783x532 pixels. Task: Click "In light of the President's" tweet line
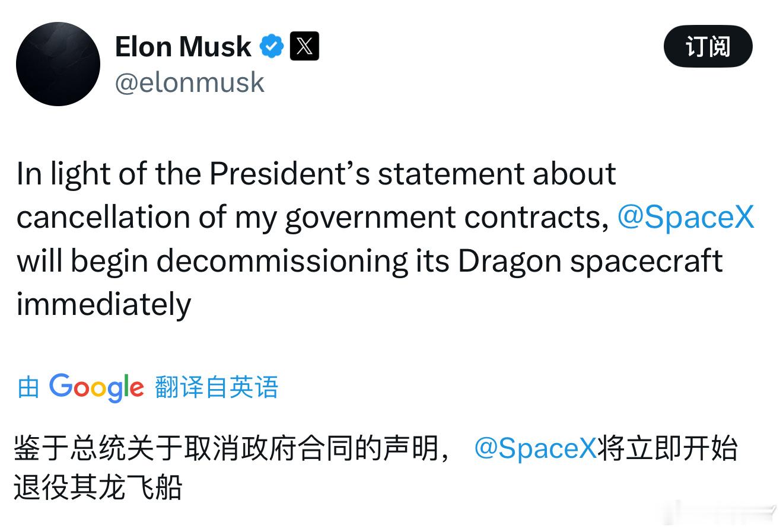(195, 174)
